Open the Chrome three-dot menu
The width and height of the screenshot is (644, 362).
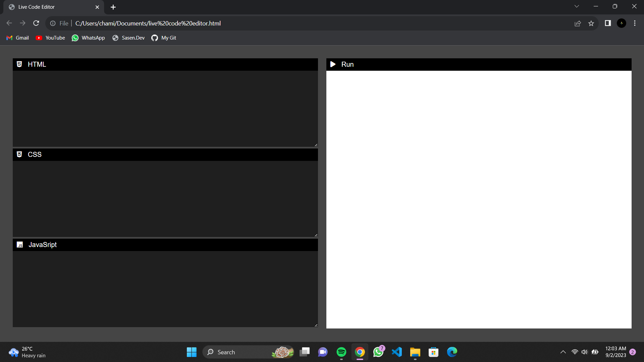pyautogui.click(x=635, y=23)
